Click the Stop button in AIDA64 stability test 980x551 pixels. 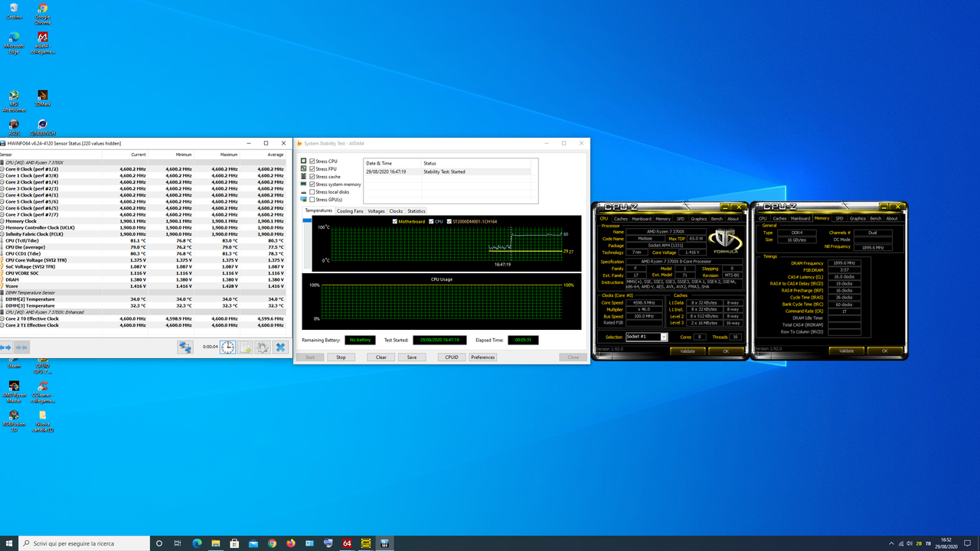point(341,357)
